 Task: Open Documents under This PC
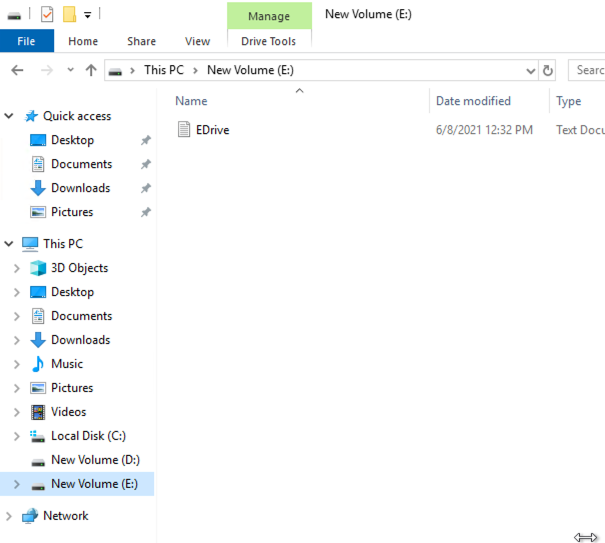tap(82, 316)
